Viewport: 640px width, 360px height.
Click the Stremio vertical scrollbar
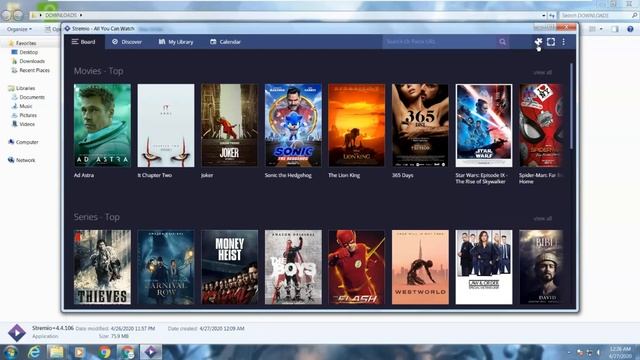point(571,106)
